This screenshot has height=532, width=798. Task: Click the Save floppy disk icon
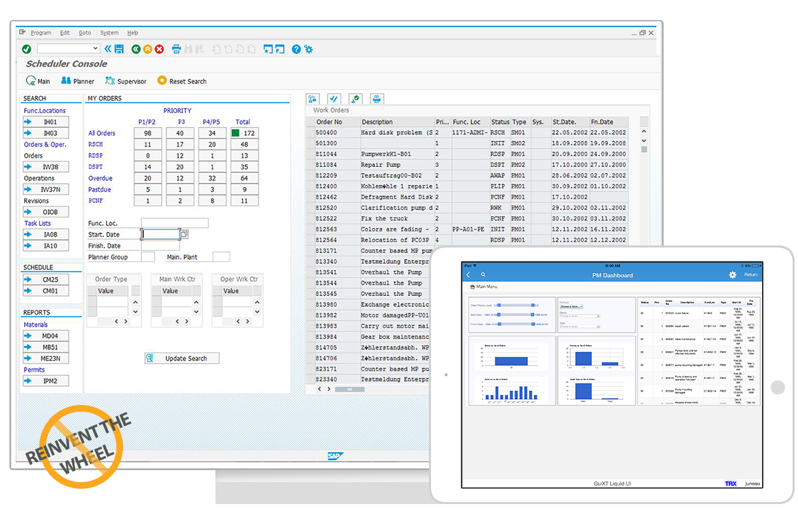119,49
